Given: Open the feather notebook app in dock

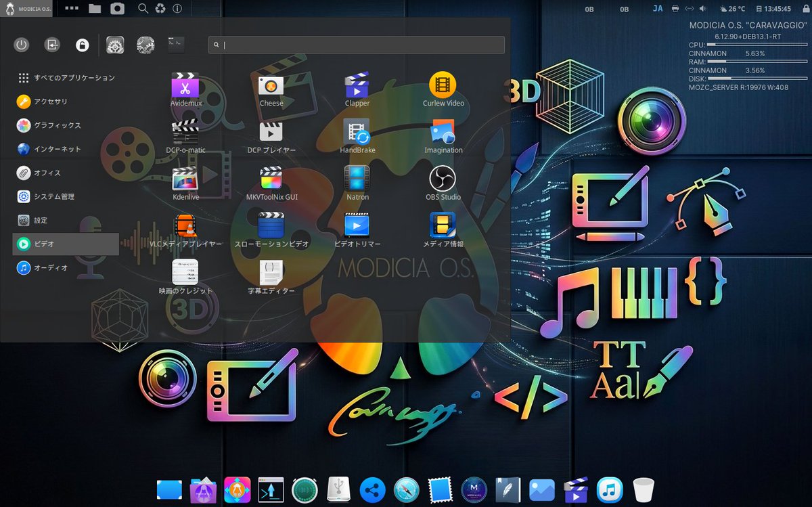Looking at the screenshot, I should [x=507, y=489].
